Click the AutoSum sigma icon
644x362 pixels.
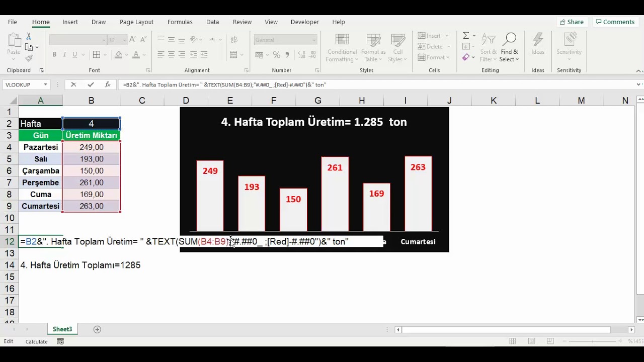click(x=466, y=36)
